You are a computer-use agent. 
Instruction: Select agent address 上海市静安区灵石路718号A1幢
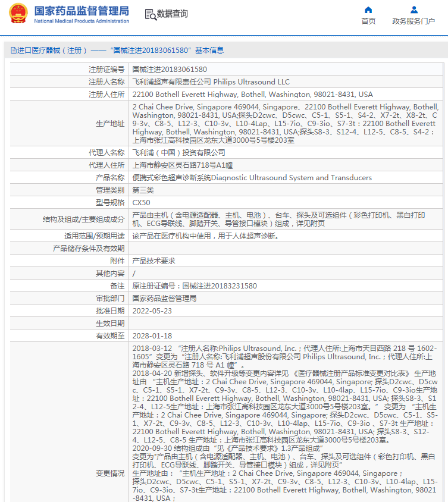coord(183,165)
